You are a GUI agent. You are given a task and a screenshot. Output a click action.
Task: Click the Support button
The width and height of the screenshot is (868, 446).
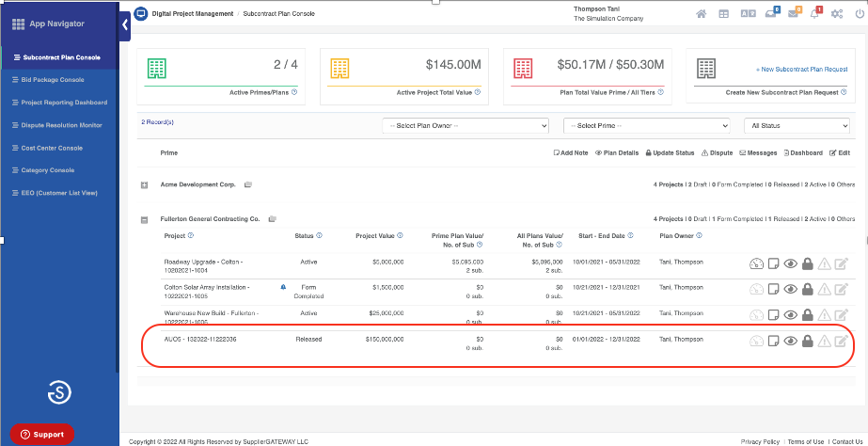point(41,435)
